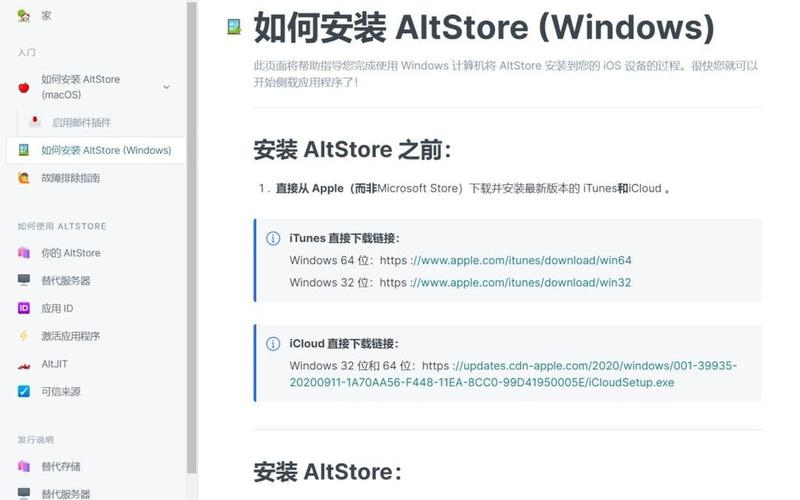The height and width of the screenshot is (500, 800).
Task: Click the lightning bolt icon
Action: coord(23,336)
